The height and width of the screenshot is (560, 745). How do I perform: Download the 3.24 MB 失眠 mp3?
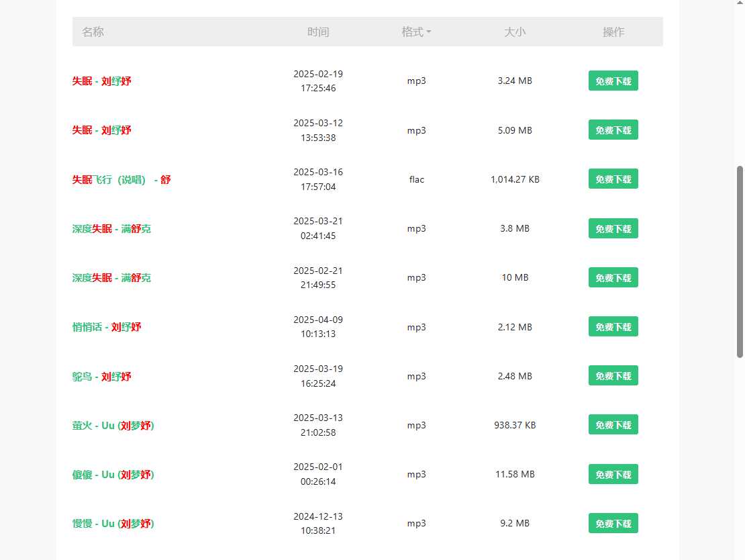[613, 81]
